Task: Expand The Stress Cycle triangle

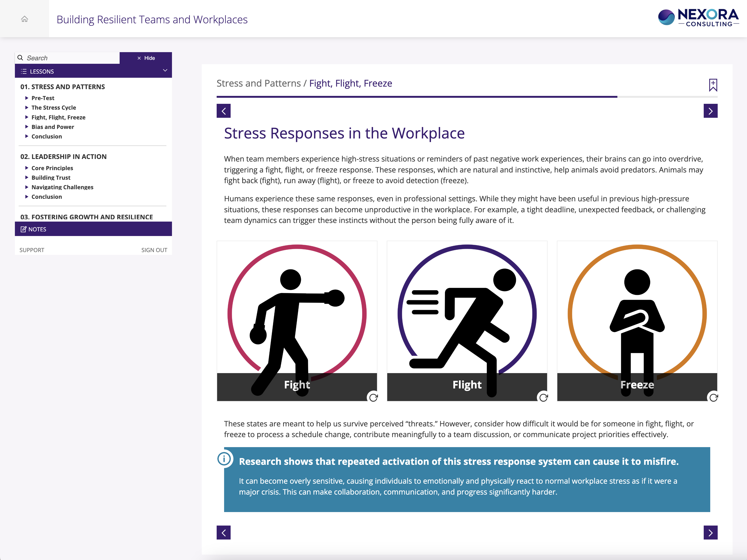Action: [27, 107]
